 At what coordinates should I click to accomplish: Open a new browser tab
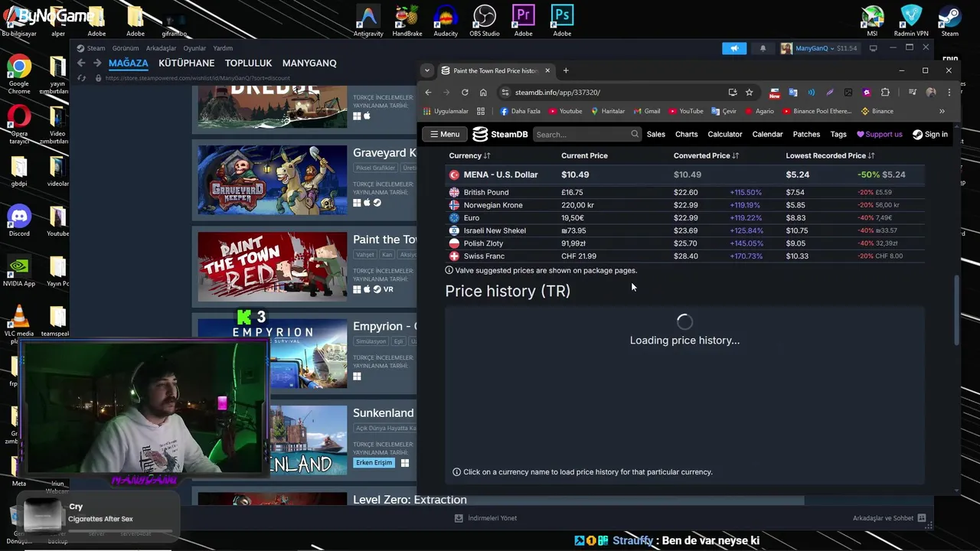[x=566, y=70]
